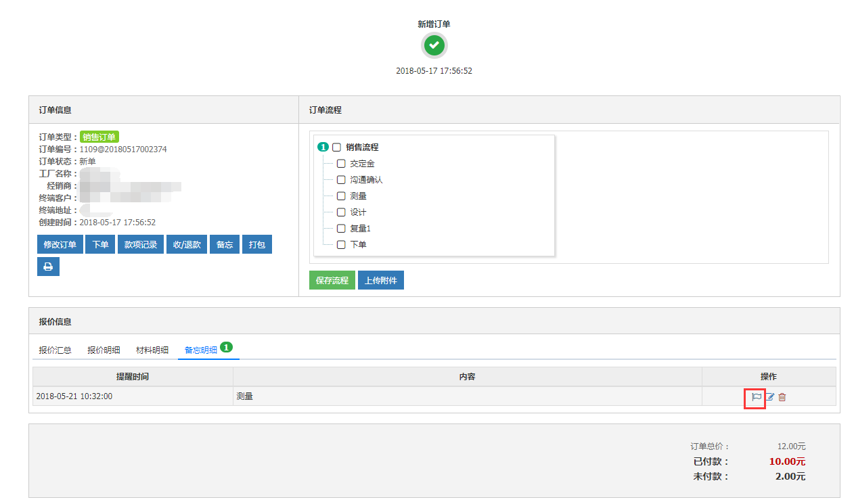Tick the 交定金 checkbox
The width and height of the screenshot is (854, 504).
pos(341,163)
